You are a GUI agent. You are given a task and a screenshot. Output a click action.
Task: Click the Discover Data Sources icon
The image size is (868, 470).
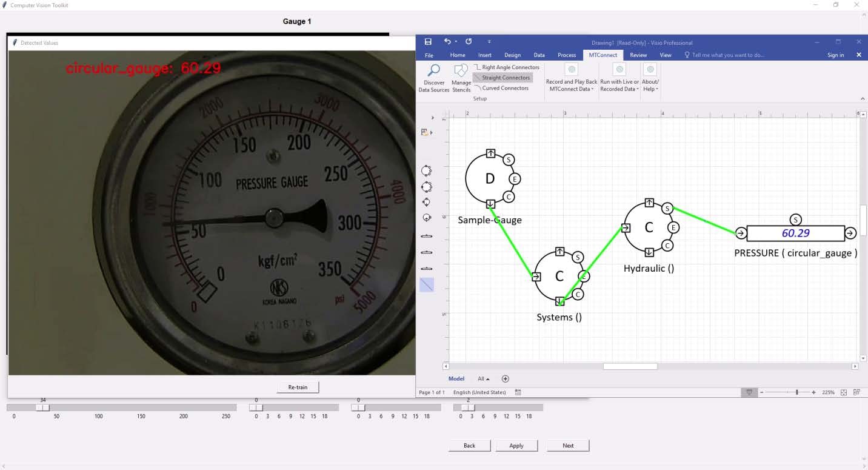[x=434, y=72]
